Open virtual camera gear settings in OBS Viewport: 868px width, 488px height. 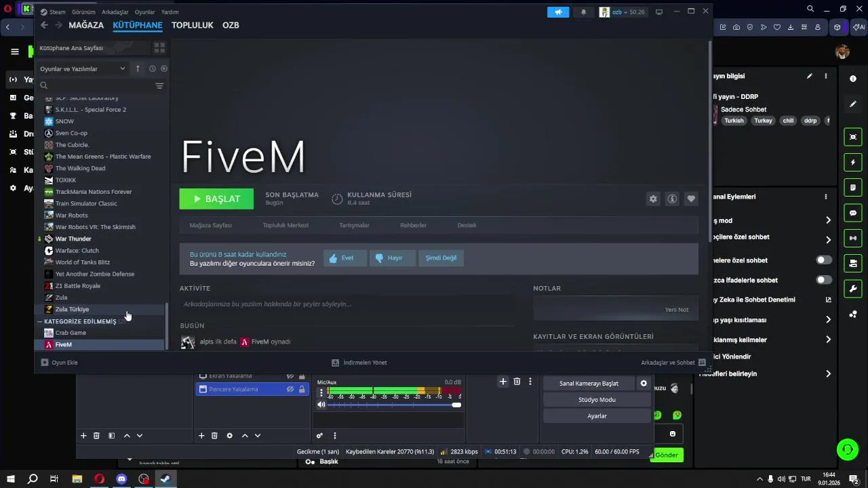(x=644, y=384)
